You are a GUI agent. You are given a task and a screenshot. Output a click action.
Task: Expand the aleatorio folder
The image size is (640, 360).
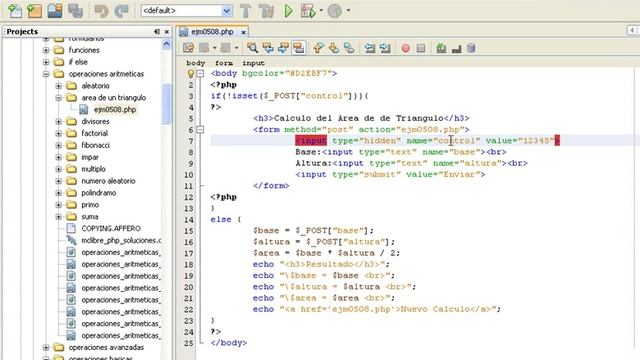(x=58, y=86)
